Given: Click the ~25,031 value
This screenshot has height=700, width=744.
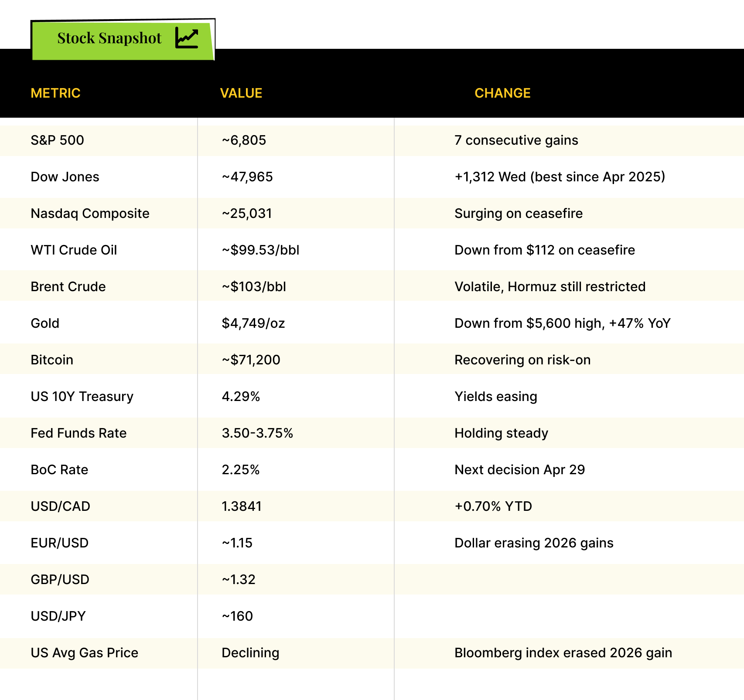Looking at the screenshot, I should click(247, 214).
